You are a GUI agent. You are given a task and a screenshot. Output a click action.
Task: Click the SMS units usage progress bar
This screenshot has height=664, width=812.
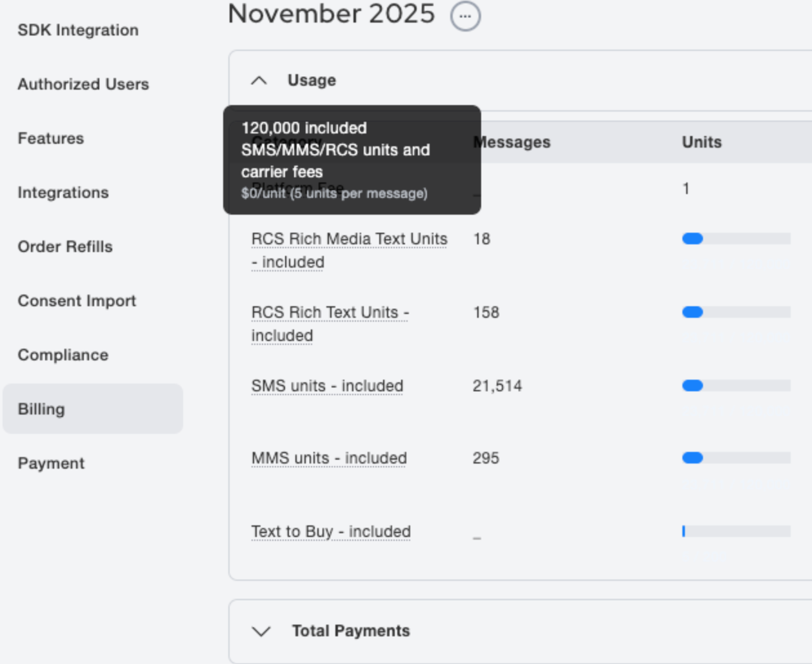tap(736, 386)
